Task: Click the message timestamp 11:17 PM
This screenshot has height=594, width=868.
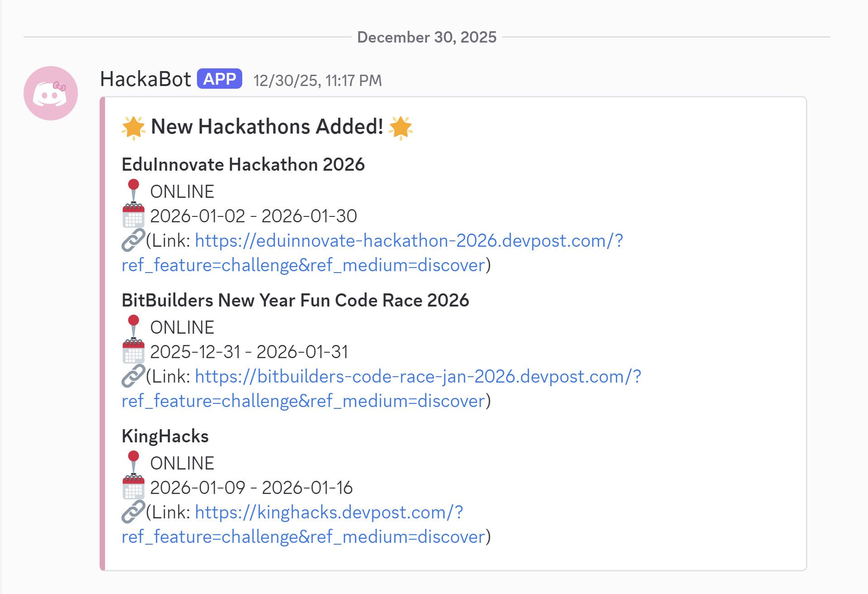Action: coord(317,80)
